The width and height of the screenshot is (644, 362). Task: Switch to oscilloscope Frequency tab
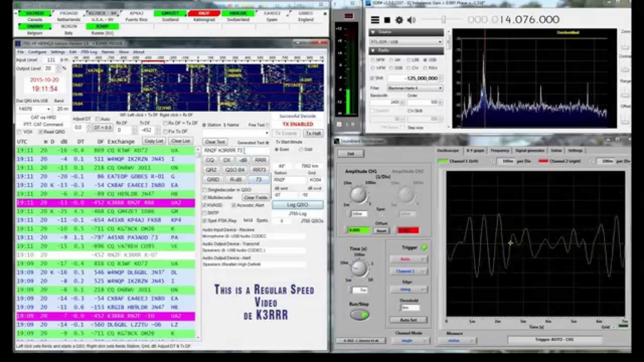(x=500, y=150)
